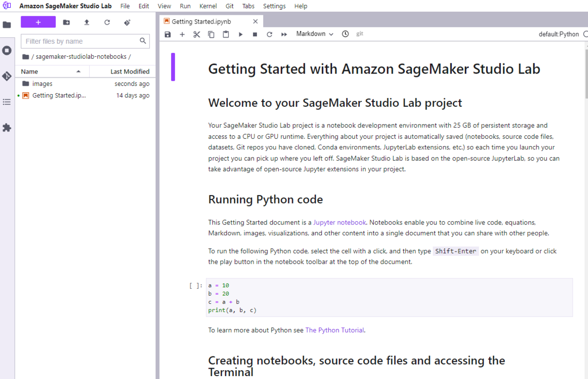This screenshot has width=588, height=379.
Task: Open the File menu
Action: pos(125,6)
